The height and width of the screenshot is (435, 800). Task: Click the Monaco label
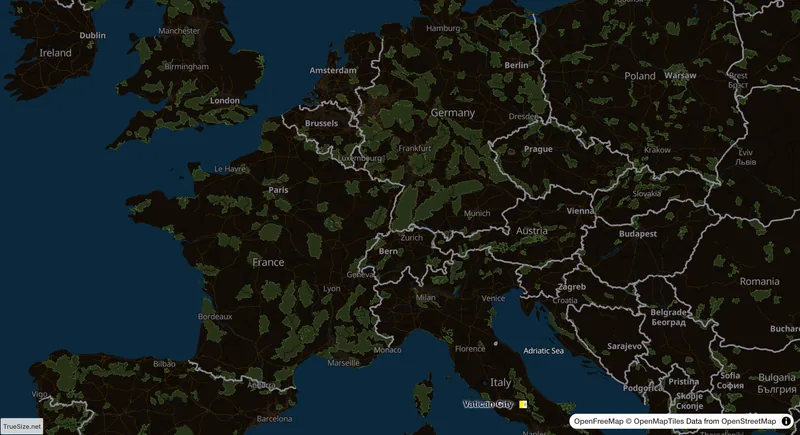click(387, 350)
